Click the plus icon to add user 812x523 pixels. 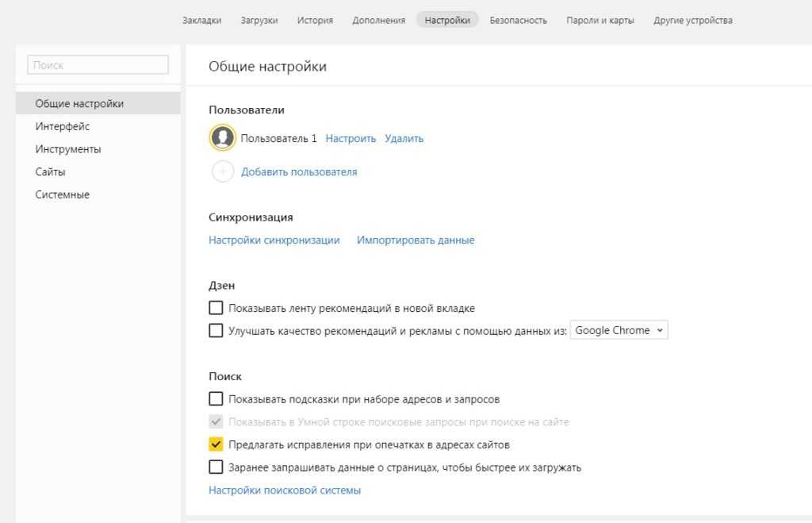223,171
